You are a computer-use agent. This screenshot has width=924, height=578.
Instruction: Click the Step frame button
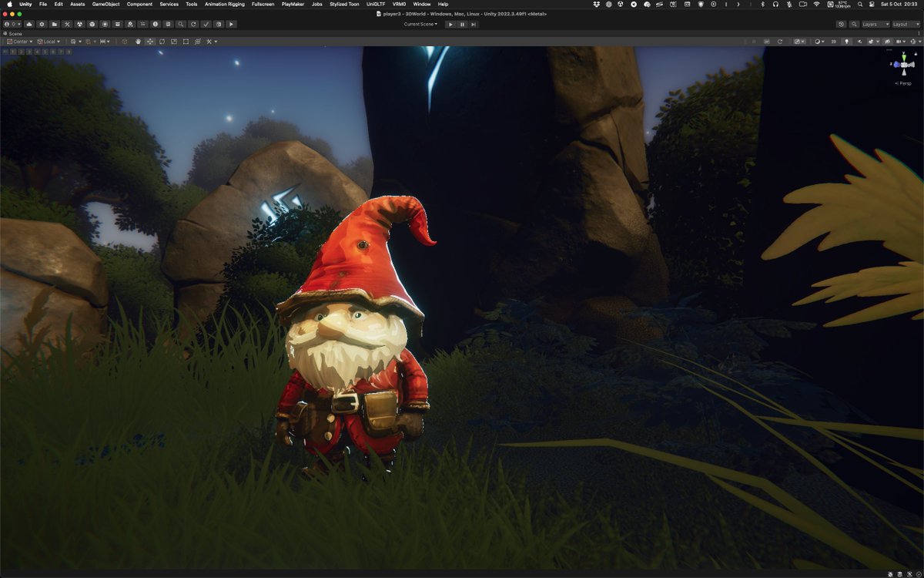pos(474,24)
